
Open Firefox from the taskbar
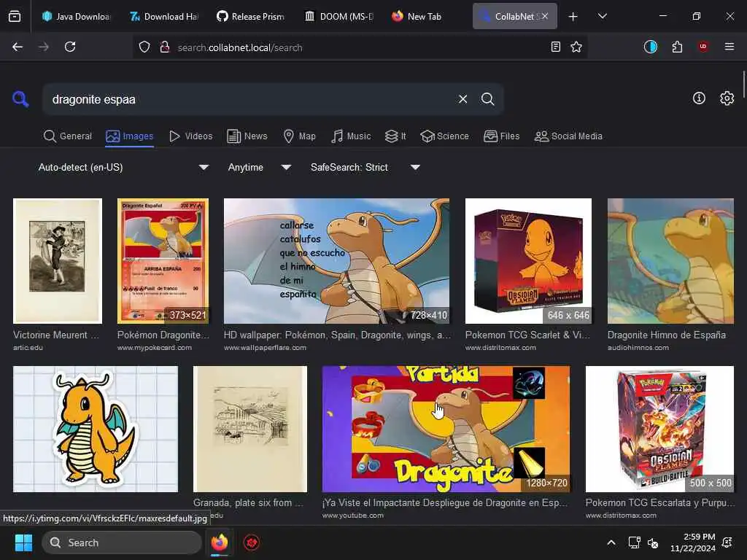[x=220, y=542]
